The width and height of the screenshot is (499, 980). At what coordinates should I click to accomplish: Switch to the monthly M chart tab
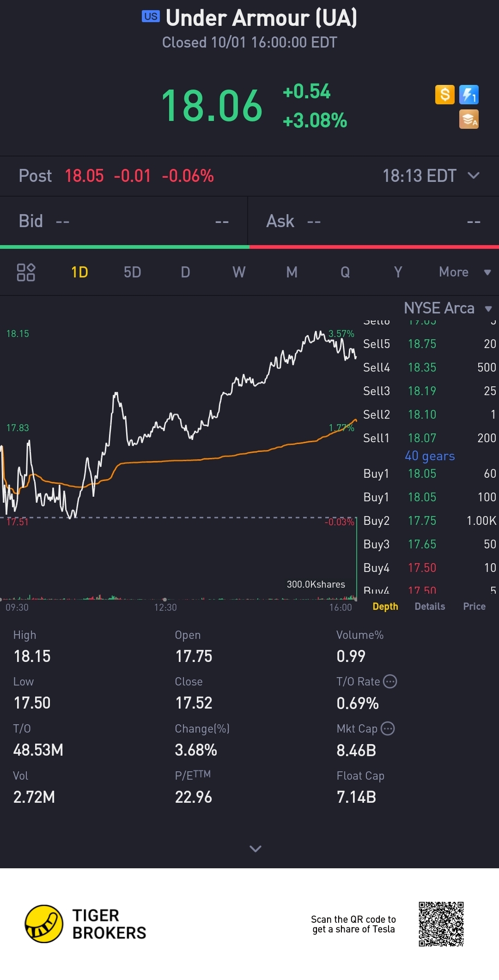point(292,272)
